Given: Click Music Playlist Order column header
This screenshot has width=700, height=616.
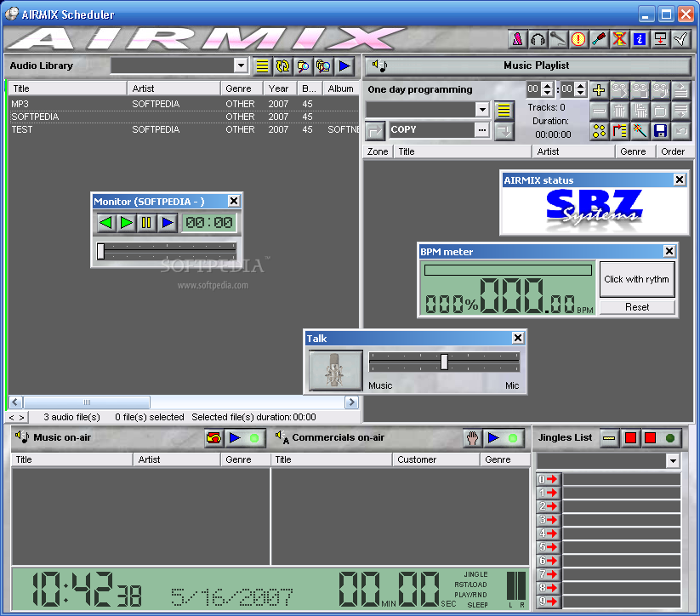Looking at the screenshot, I should coord(674,152).
